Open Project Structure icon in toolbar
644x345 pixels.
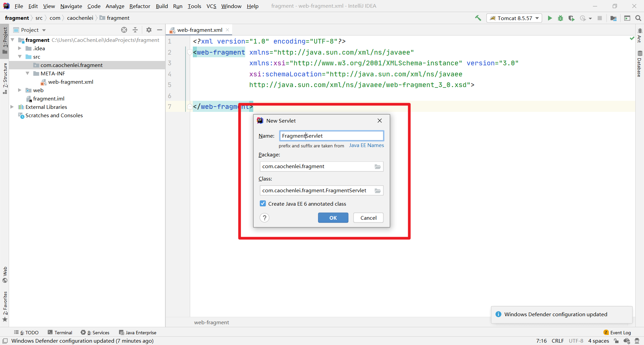(x=613, y=18)
